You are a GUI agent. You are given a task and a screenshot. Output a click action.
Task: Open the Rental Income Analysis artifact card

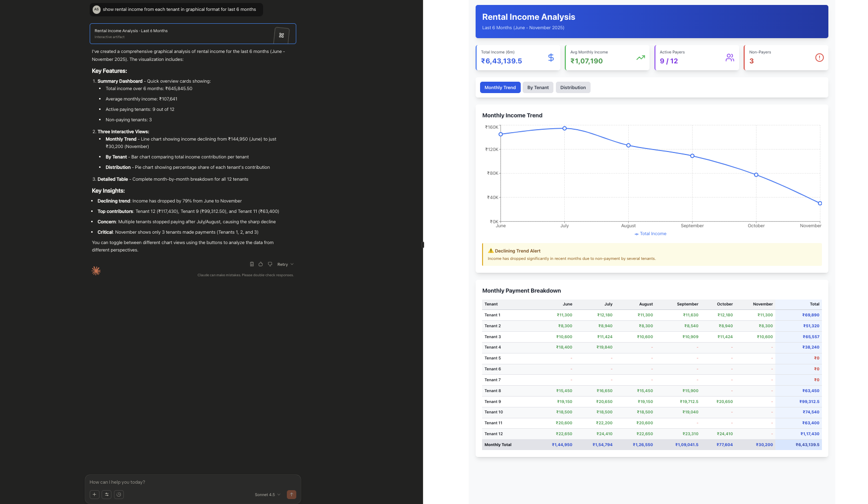[x=178, y=33]
